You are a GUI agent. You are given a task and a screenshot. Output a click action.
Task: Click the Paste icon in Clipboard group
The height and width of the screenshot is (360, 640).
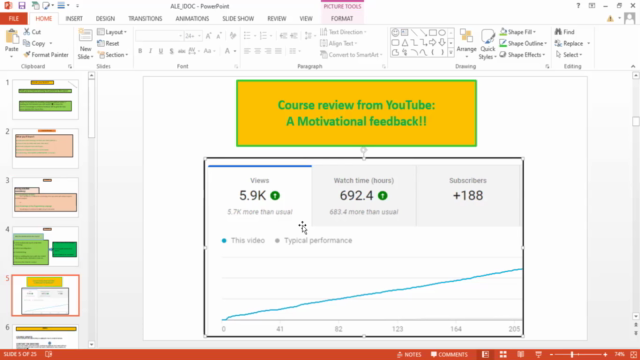(x=12, y=37)
